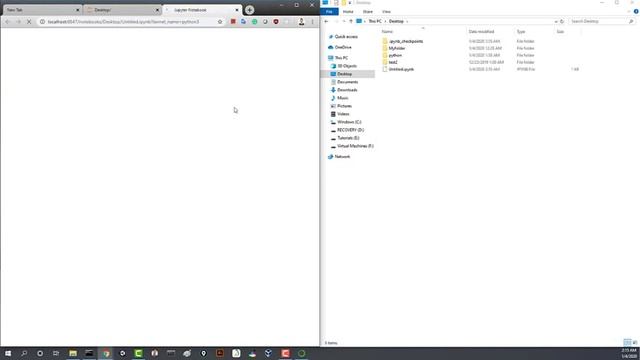Open the View ribbon tab in Explorer
Image resolution: width=640 pixels, height=360 pixels.
[x=387, y=12]
